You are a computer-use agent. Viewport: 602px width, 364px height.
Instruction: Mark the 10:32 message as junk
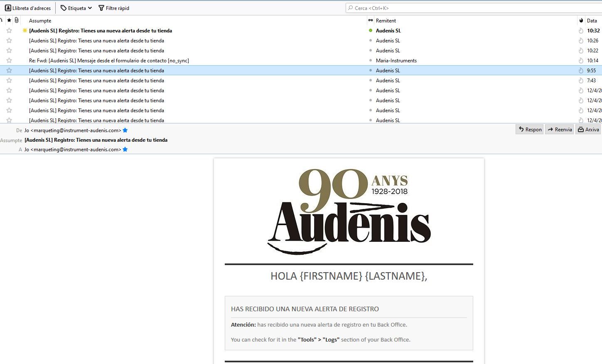coord(581,30)
